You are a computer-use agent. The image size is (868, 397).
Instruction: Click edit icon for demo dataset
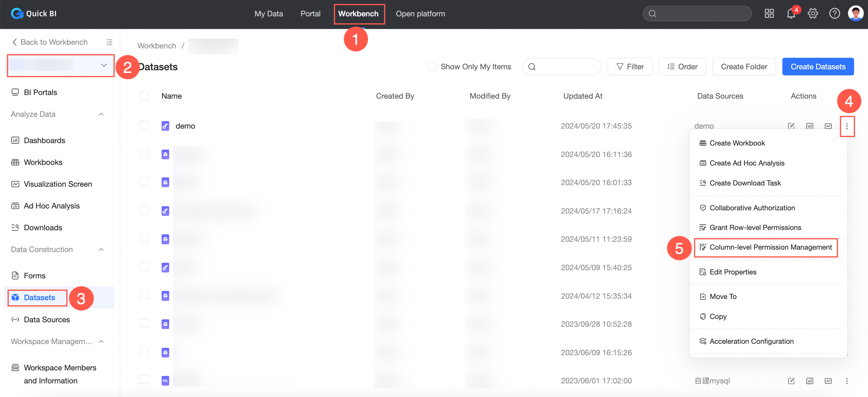791,126
